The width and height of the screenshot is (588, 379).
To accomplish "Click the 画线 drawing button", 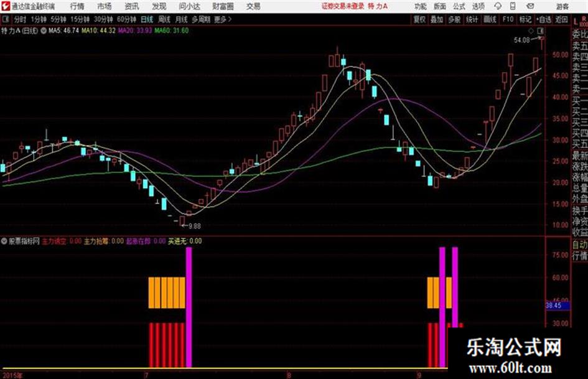I will [490, 19].
